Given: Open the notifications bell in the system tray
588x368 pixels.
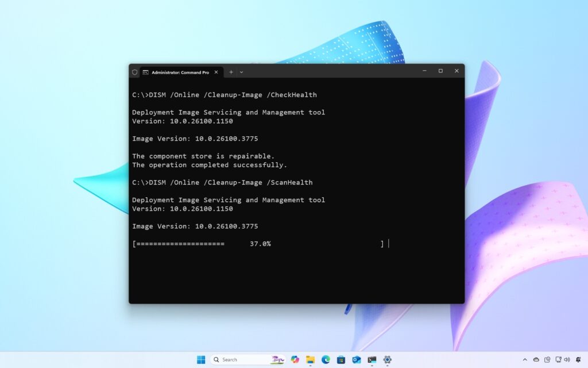Looking at the screenshot, I should [579, 360].
